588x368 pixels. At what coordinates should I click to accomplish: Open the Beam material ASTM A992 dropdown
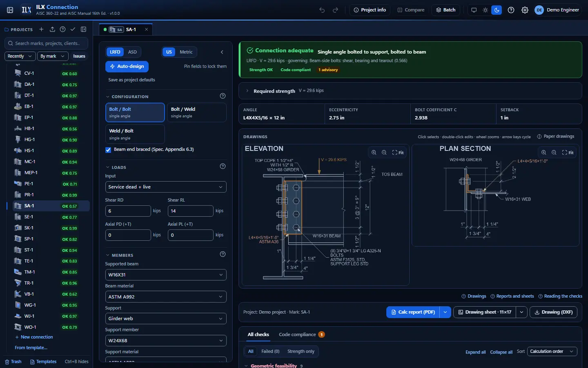166,297
